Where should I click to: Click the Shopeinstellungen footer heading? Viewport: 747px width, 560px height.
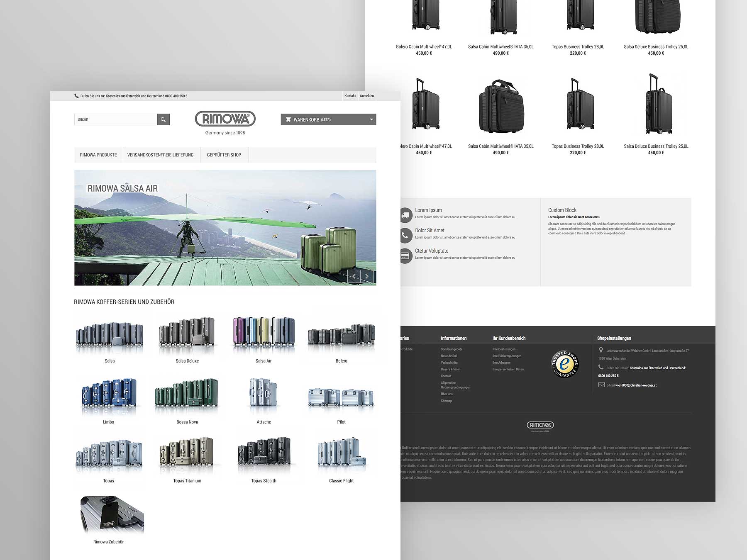point(614,338)
